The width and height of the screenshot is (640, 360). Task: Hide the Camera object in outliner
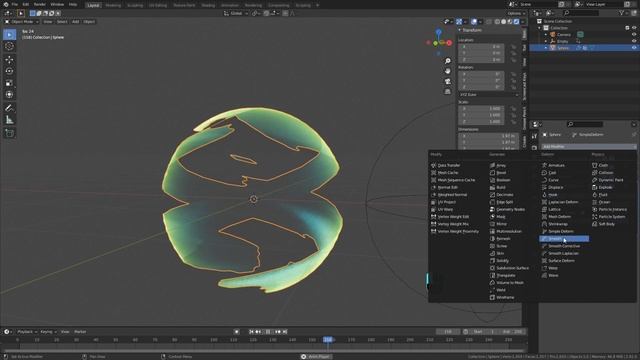coord(634,35)
